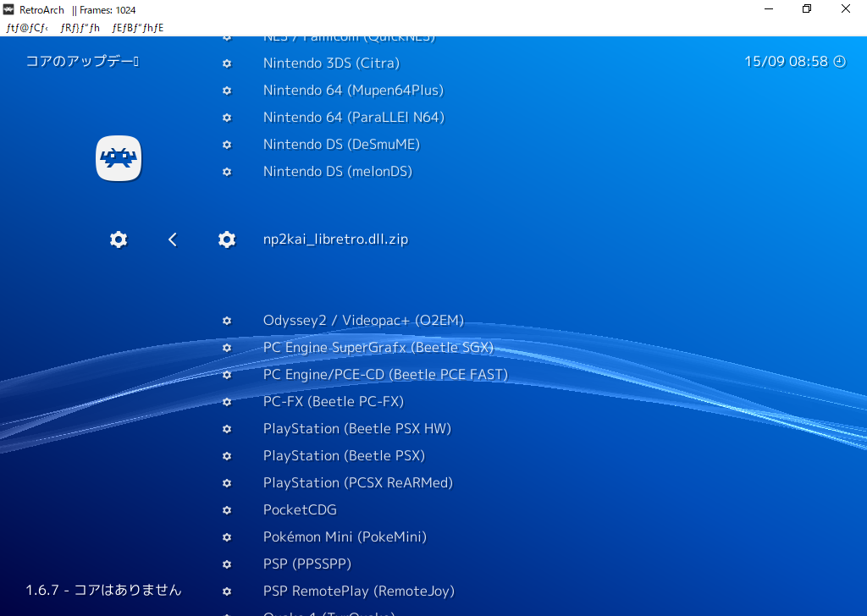Restore down the RetroArch window

point(807,8)
